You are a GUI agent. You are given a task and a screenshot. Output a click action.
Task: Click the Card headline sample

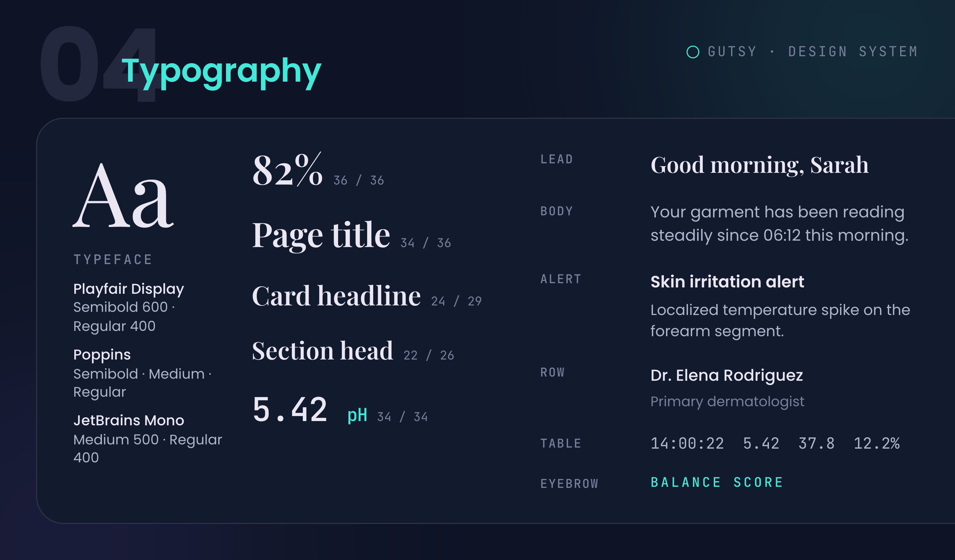(336, 296)
